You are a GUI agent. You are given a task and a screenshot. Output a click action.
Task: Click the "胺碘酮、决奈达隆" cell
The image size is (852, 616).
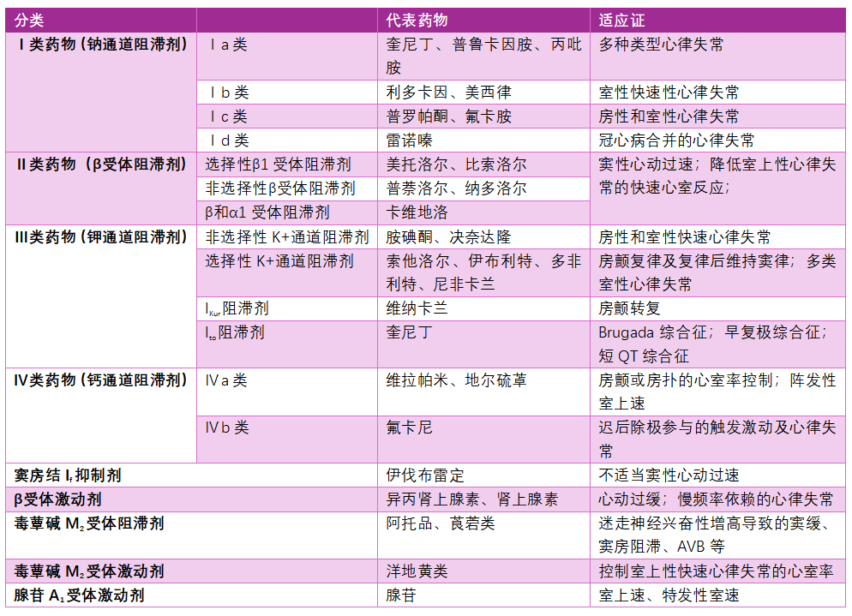pos(448,237)
